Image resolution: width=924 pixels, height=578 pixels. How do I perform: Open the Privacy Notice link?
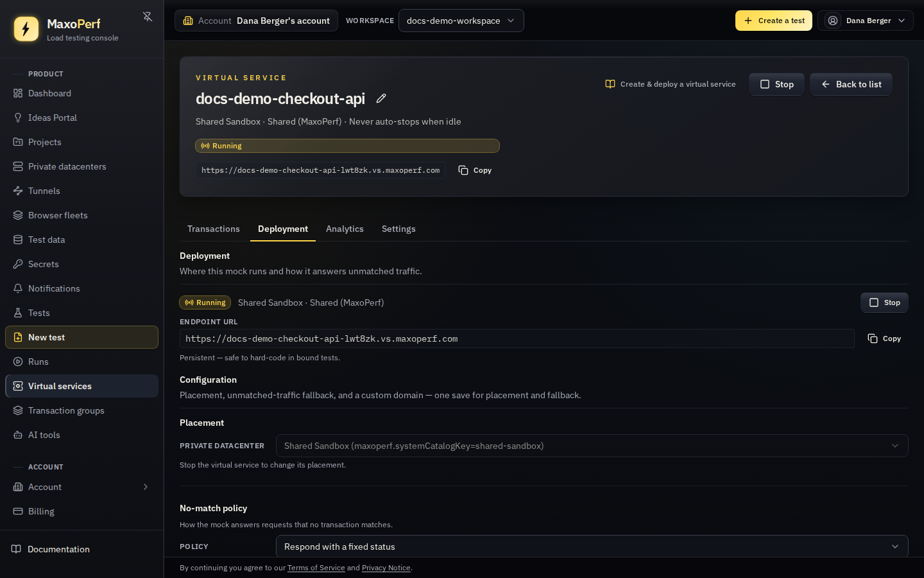pyautogui.click(x=386, y=568)
